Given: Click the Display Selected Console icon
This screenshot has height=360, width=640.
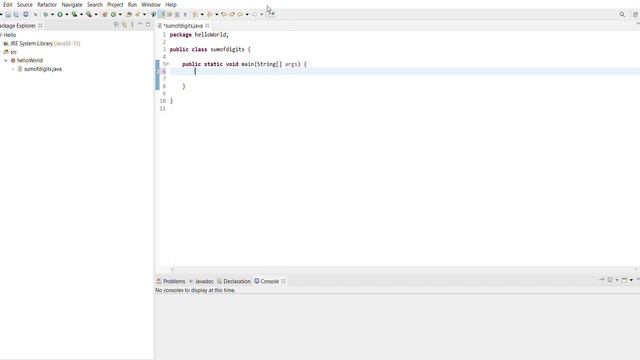Looking at the screenshot, I should pos(610,280).
